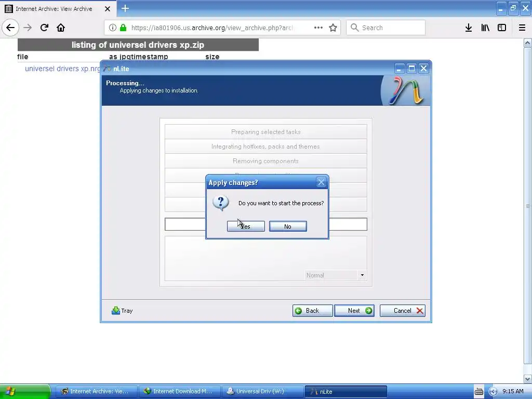This screenshot has height=399, width=532.
Task: Open Firefox library icon
Action: [x=485, y=28]
